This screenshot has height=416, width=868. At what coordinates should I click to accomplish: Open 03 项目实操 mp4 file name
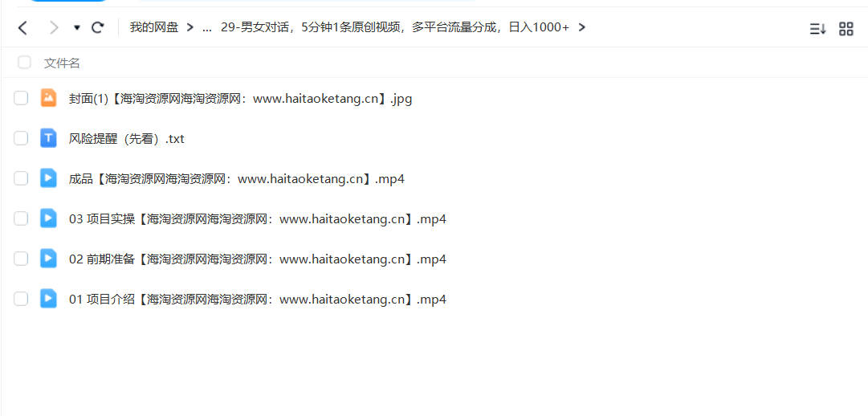coord(258,219)
